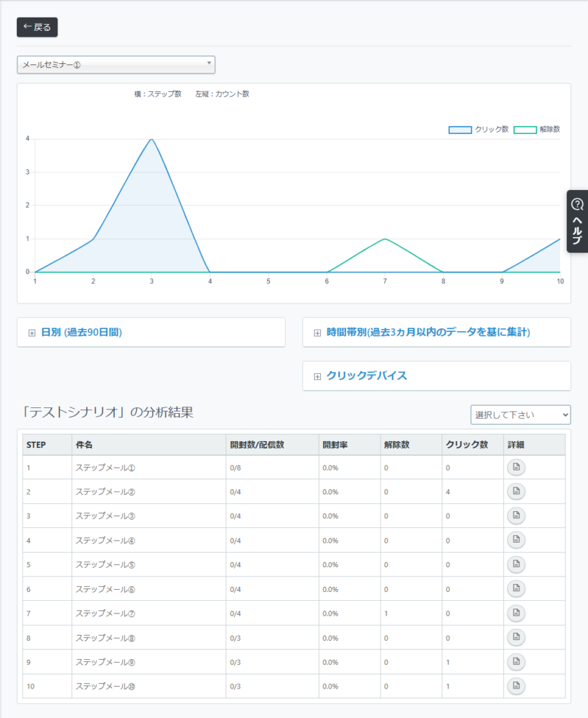Click the 「テストシナリオ」の分析結果 heading

(x=108, y=412)
